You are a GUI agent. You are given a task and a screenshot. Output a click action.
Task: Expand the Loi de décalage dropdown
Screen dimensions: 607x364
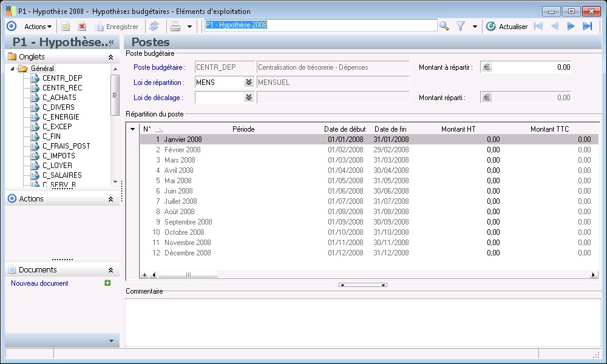(248, 97)
